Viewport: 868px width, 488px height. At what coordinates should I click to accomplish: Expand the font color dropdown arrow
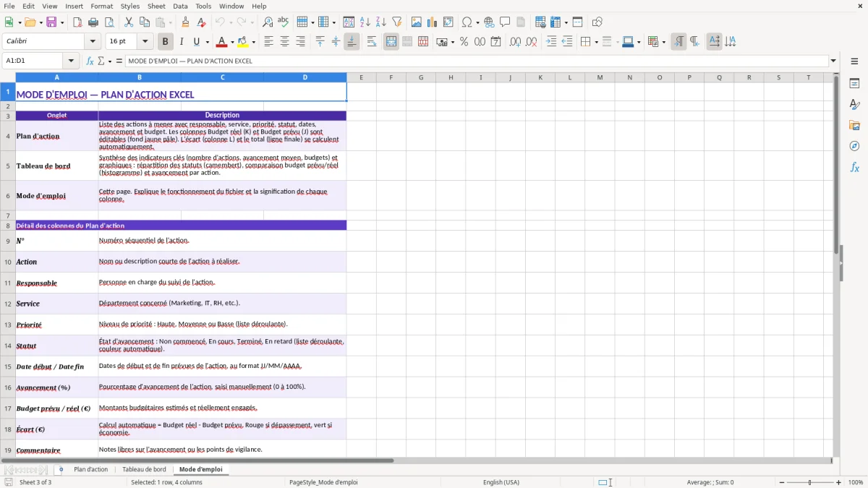tap(232, 42)
